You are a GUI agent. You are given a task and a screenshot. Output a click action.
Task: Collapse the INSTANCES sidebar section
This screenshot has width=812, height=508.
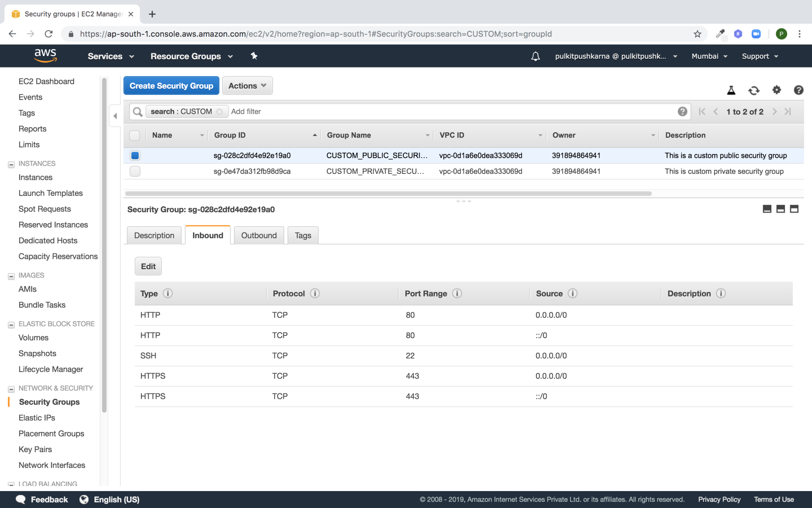pos(11,164)
